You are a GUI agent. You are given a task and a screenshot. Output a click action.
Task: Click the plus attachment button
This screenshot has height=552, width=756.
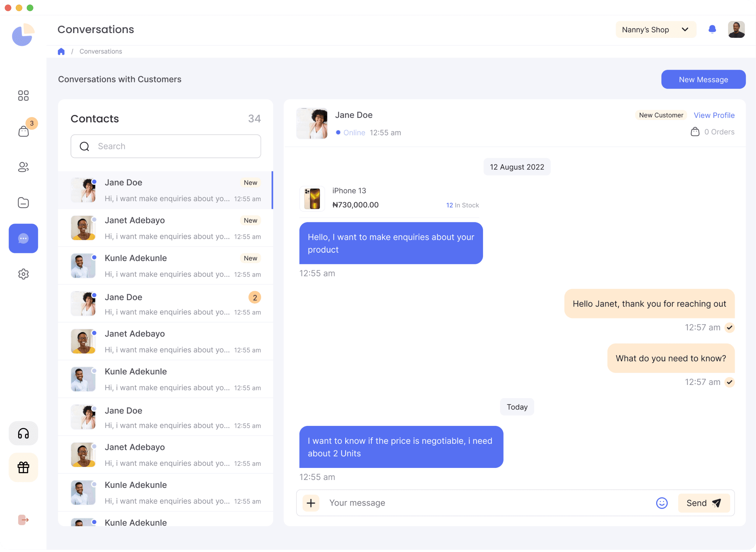coord(311,503)
